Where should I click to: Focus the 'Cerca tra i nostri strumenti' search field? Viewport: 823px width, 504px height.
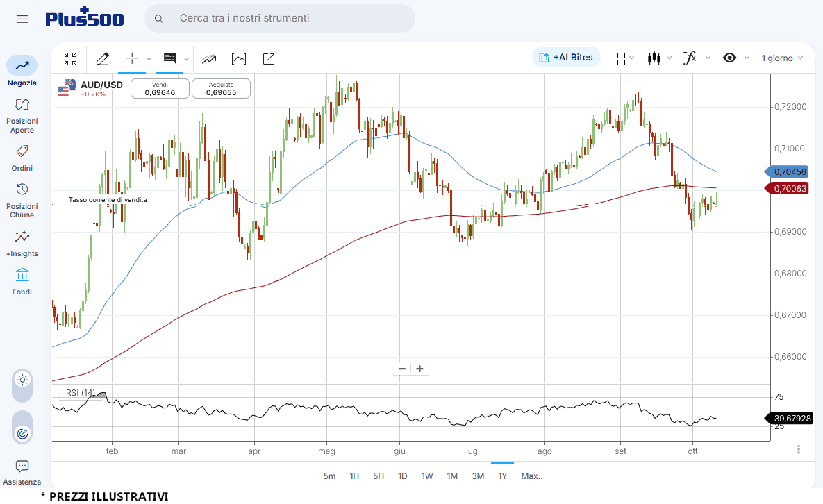click(280, 18)
